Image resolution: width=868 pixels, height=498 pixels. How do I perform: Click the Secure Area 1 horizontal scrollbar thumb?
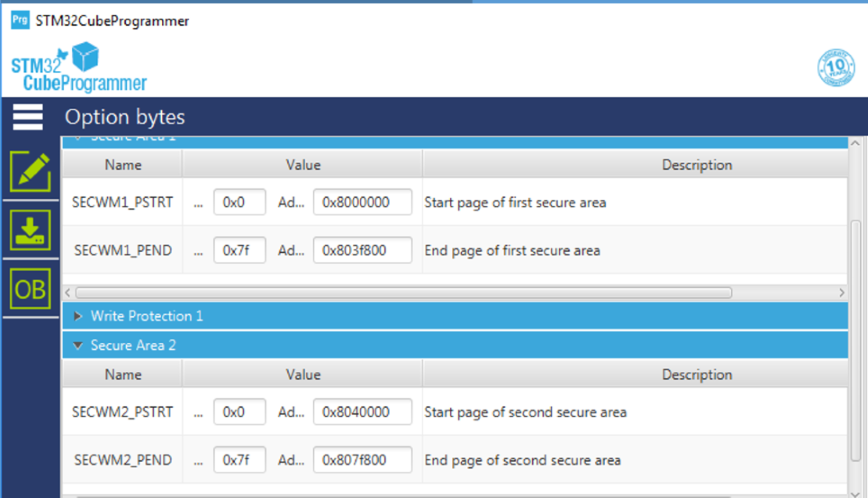pos(404,292)
